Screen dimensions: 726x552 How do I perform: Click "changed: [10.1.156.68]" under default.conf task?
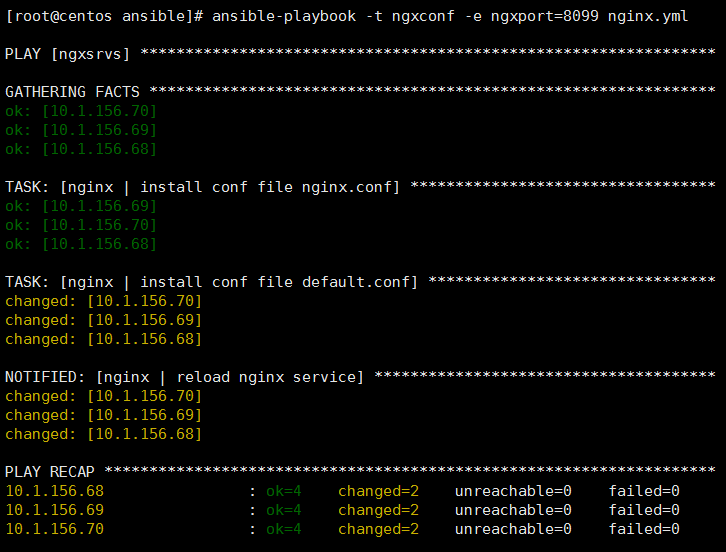tap(104, 339)
